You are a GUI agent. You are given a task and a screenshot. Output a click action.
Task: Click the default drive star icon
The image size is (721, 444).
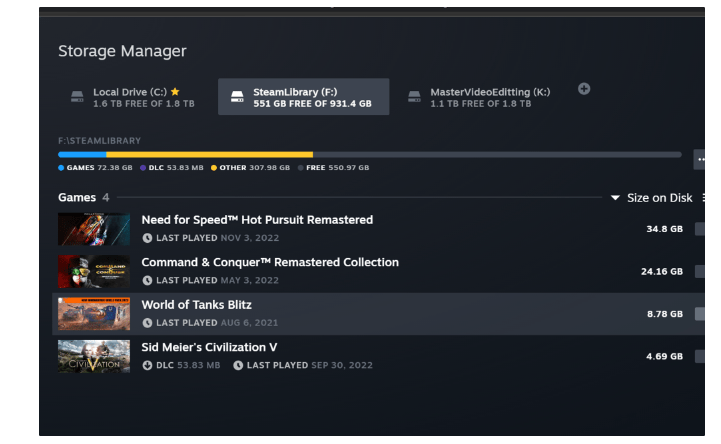(175, 91)
